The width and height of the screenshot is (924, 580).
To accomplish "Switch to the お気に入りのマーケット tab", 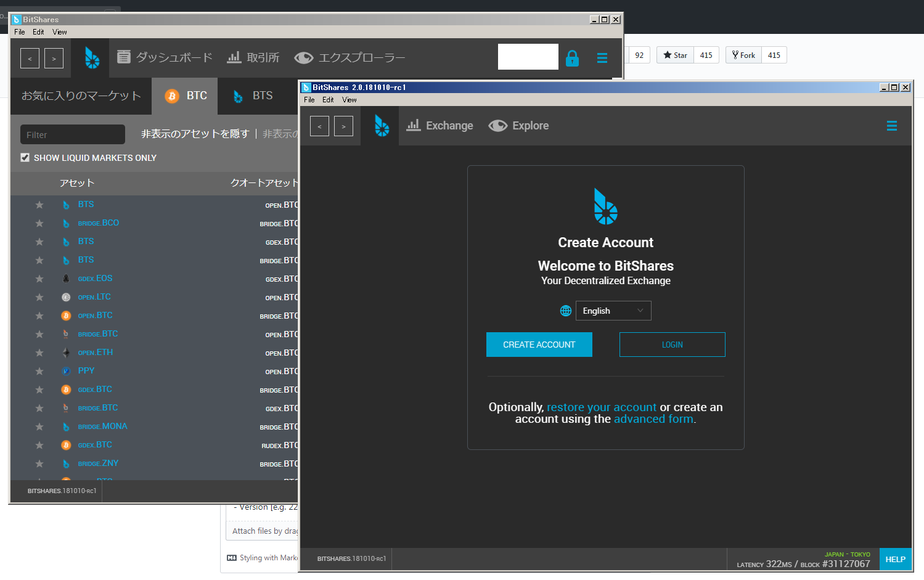I will (x=81, y=96).
